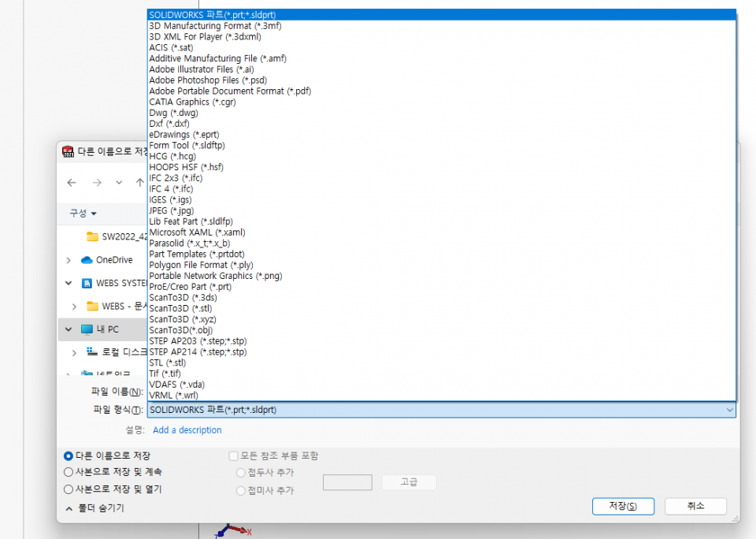Collapse folders with 폴더 숨기기
This screenshot has height=539, width=756.
[95, 508]
